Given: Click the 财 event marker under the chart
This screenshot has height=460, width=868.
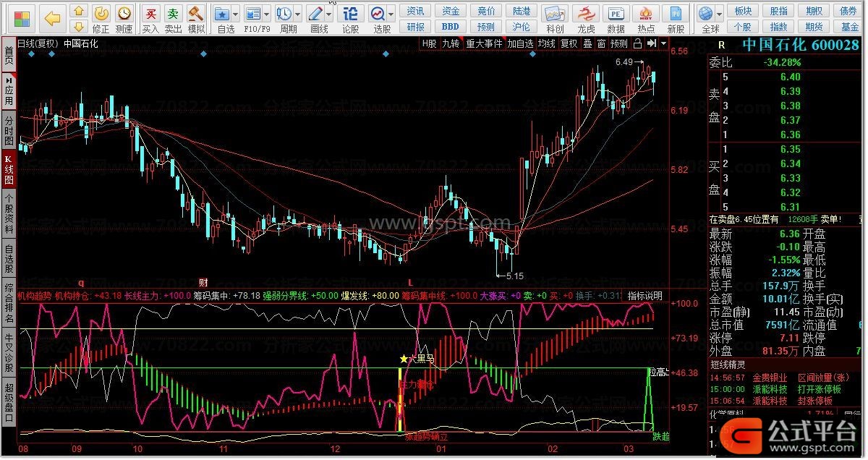Looking at the screenshot, I should tap(203, 282).
